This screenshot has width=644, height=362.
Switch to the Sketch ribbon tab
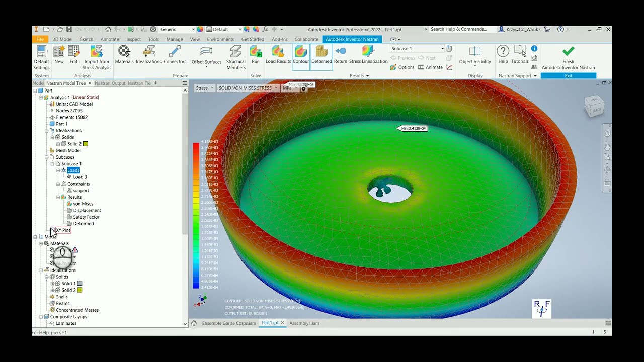87,39
